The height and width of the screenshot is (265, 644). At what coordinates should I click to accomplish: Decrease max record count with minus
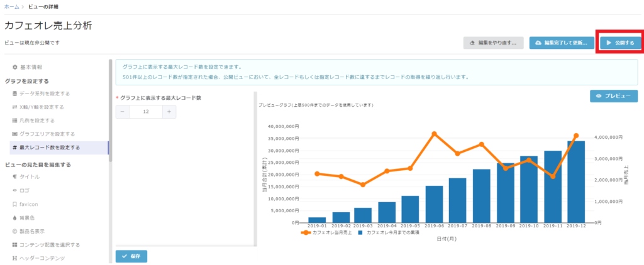123,112
